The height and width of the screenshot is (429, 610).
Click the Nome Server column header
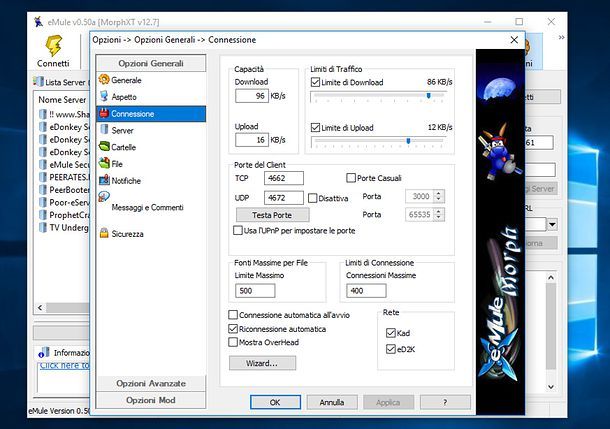point(62,100)
